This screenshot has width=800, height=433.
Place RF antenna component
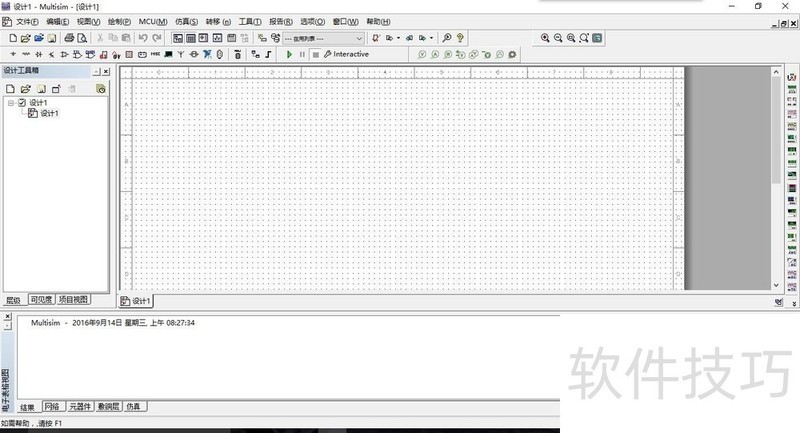181,54
